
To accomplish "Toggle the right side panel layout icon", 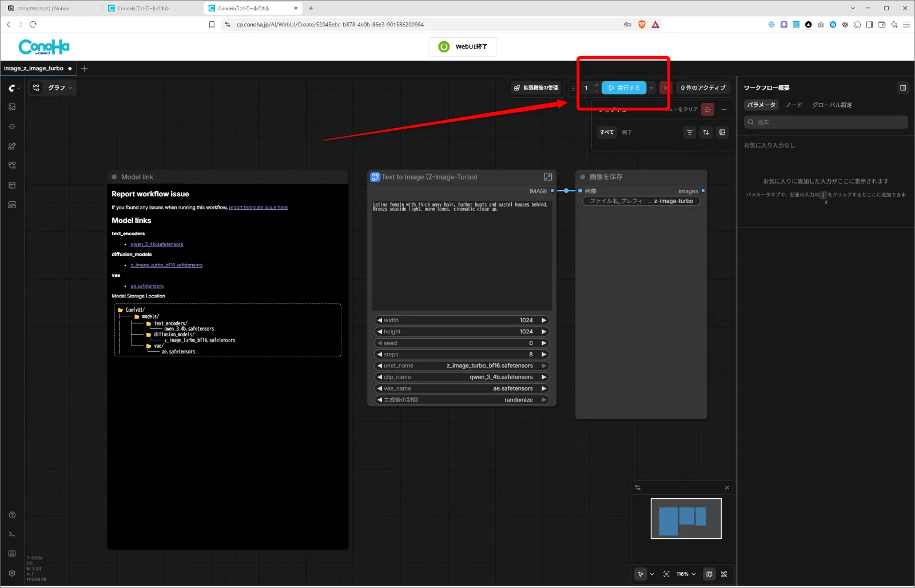I will click(903, 88).
